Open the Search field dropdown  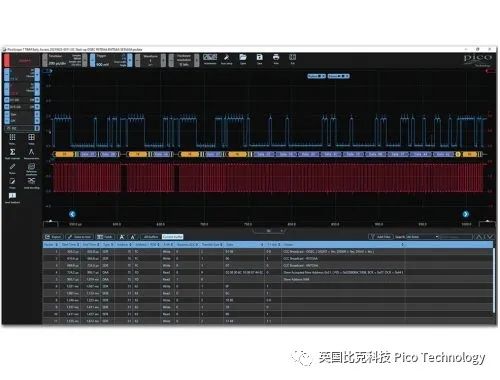pyautogui.click(x=422, y=237)
